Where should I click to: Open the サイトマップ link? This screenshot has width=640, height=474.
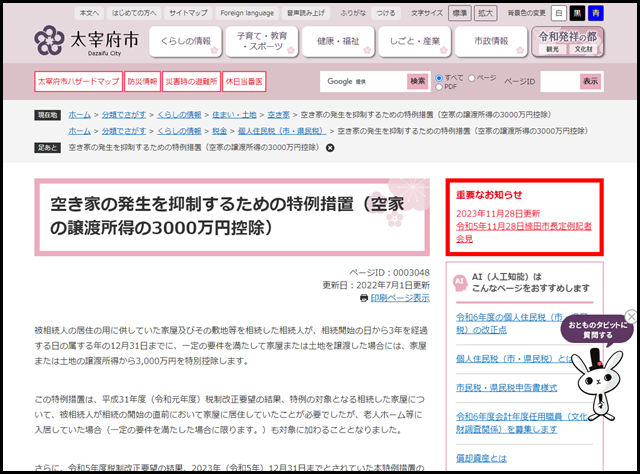188,13
